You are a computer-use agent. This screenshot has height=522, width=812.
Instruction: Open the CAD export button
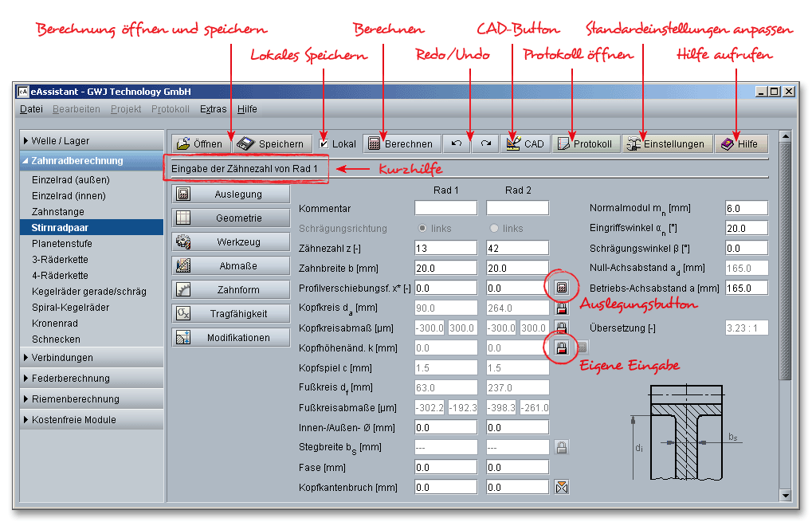[x=524, y=144]
